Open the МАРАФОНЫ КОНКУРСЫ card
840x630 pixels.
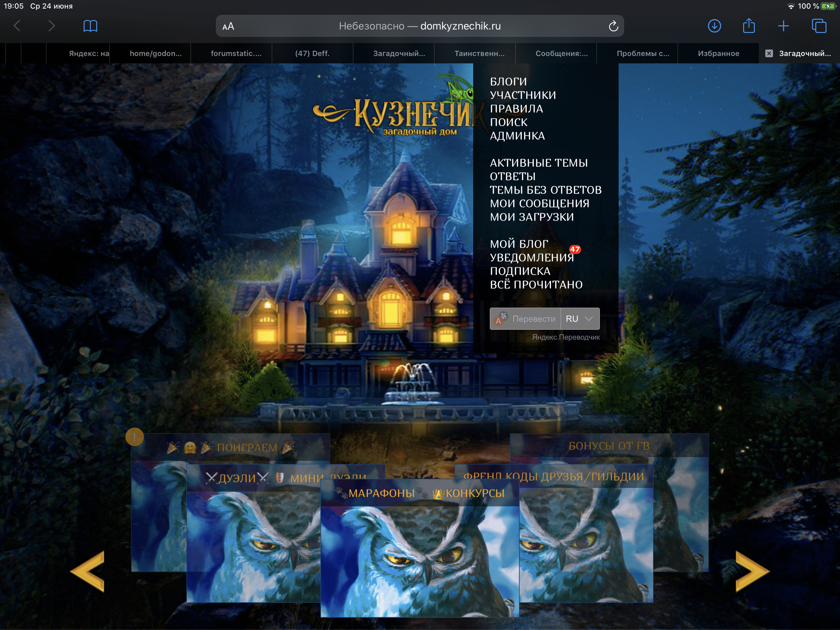pos(420,547)
